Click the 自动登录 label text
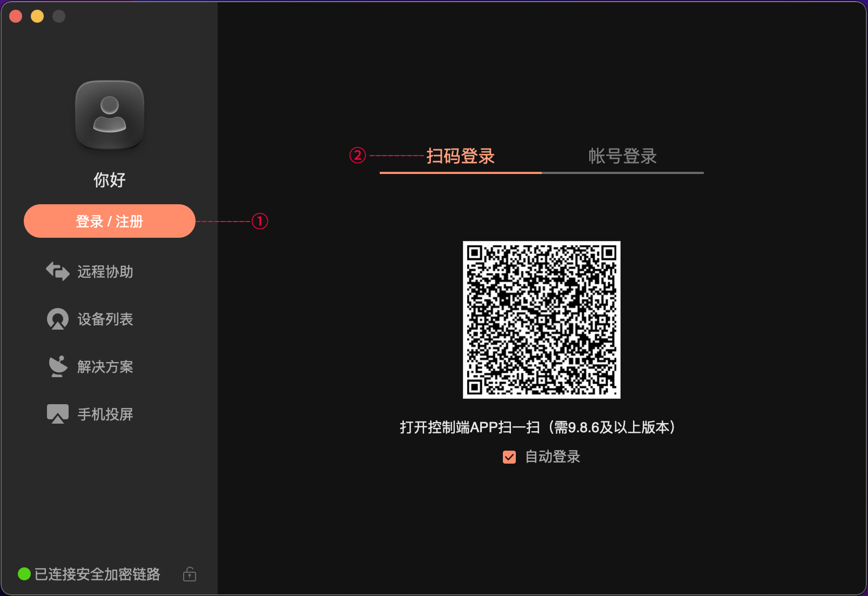 553,457
